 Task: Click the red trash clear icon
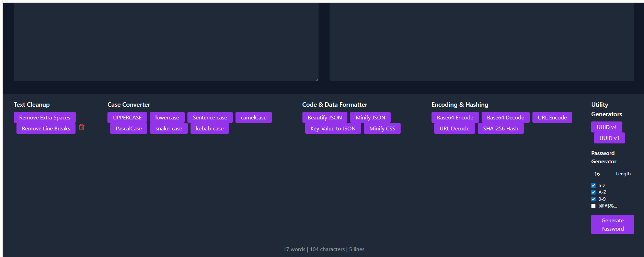click(82, 127)
